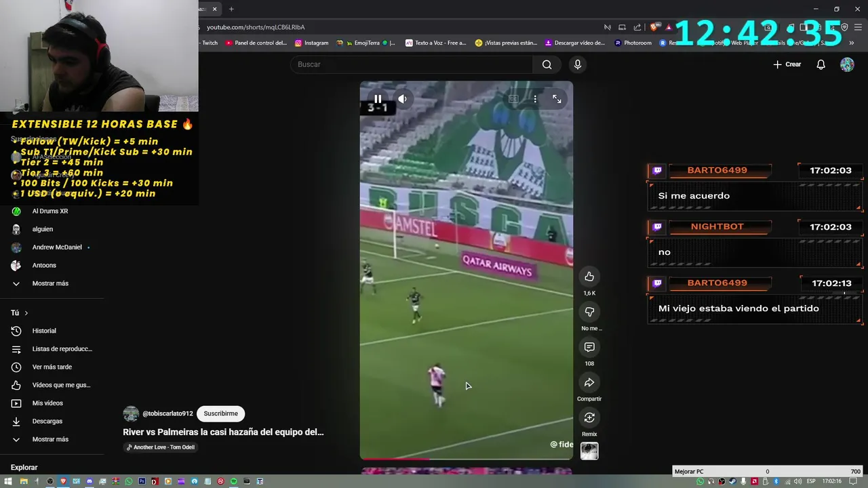Open Ver más tarde

[x=52, y=367]
